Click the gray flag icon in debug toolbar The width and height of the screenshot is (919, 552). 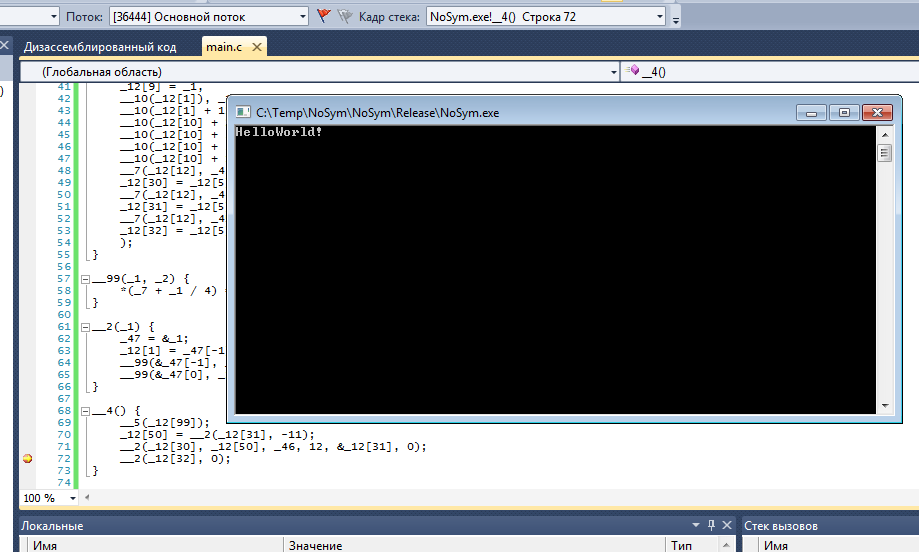[344, 16]
